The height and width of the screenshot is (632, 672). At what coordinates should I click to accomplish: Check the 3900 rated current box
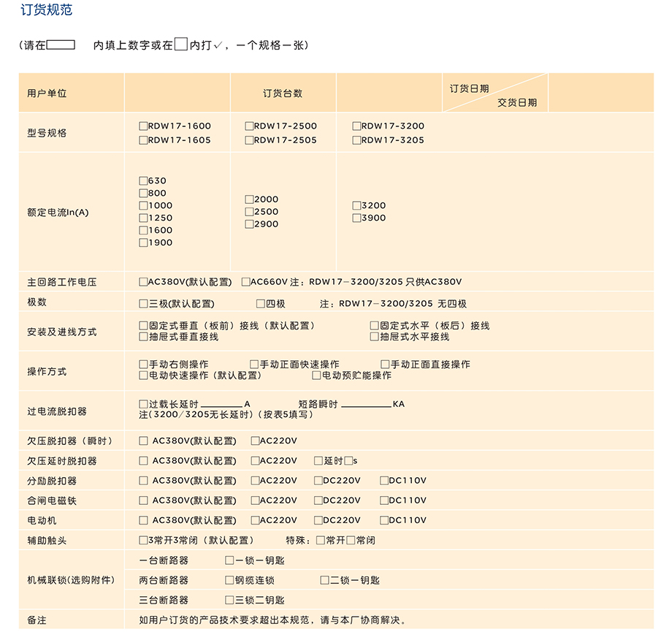[356, 218]
